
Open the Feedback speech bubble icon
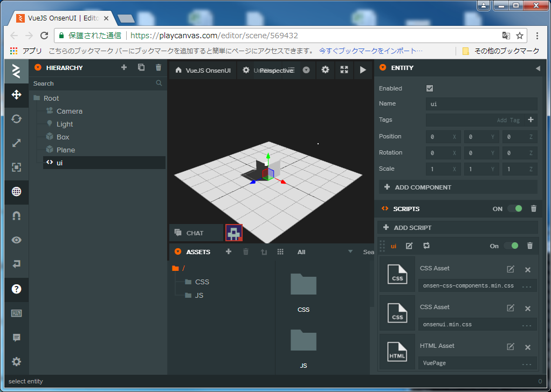point(17,338)
